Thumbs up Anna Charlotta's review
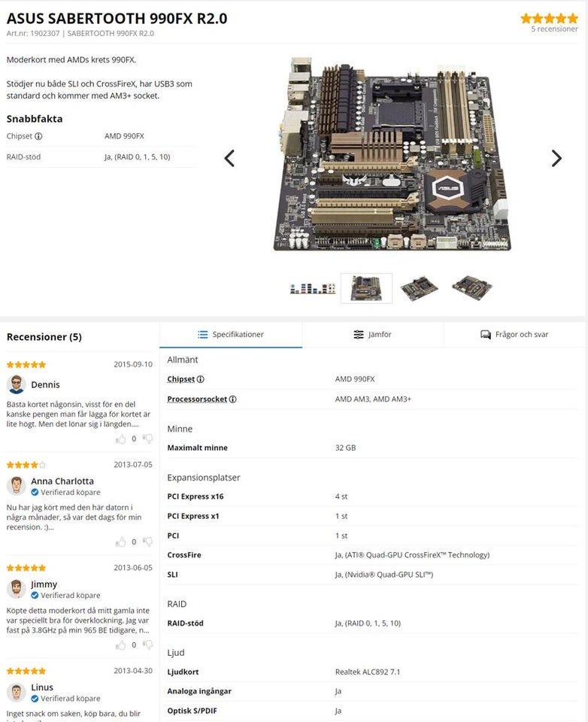Screen dimensions: 588x722 coord(120,542)
